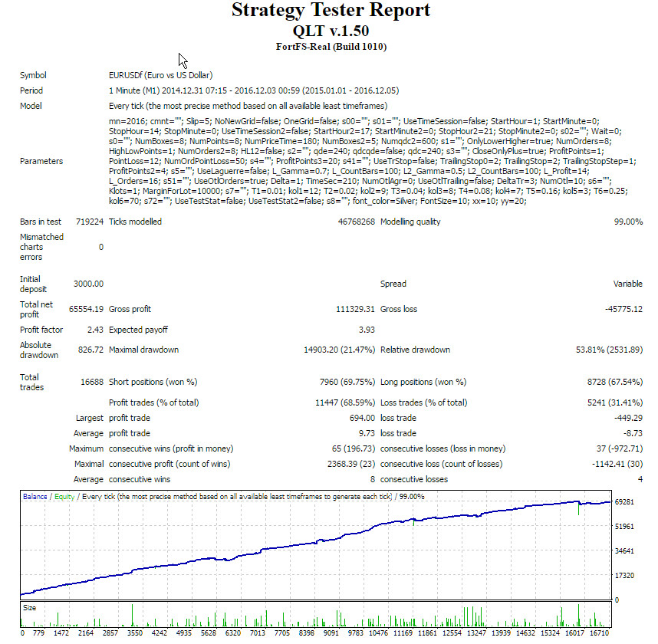This screenshot has width=658, height=644.
Task: Click Loss trades value 5241 (31.41%)
Action: coord(615,402)
